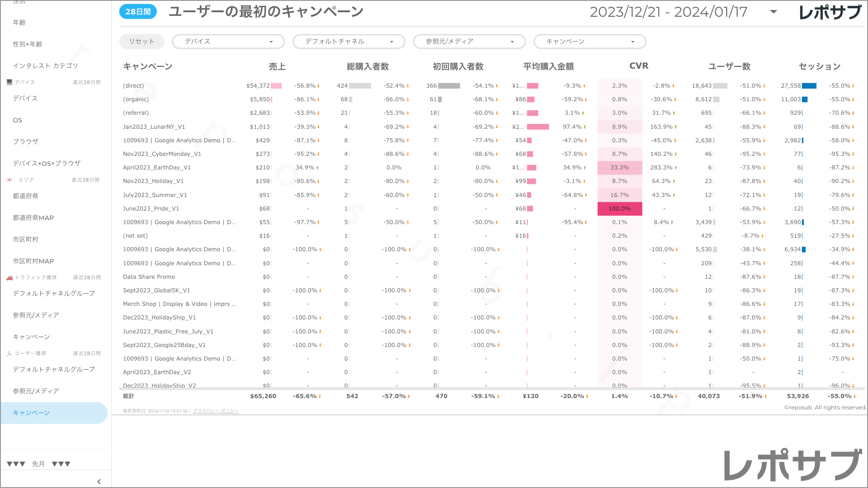The height and width of the screenshot is (488, 868).
Task: Expand the デフォルトチャネル filter dropdown
Action: click(x=349, y=42)
